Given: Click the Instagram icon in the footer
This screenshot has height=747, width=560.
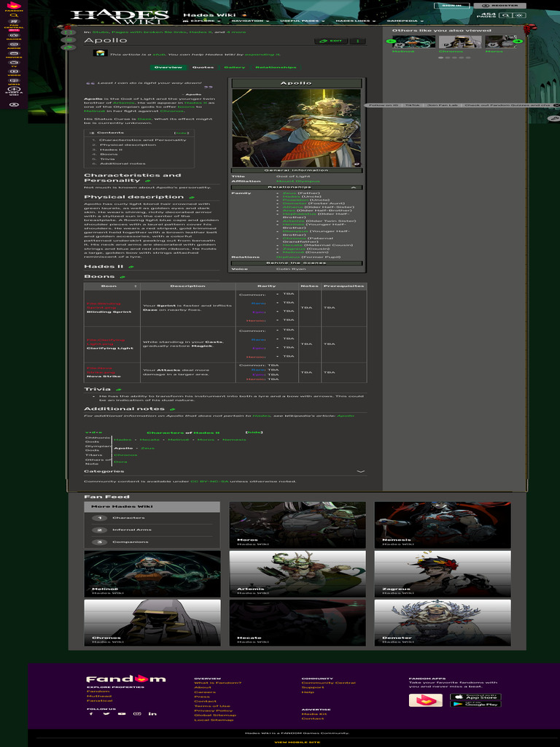Looking at the screenshot, I should tap(137, 713).
